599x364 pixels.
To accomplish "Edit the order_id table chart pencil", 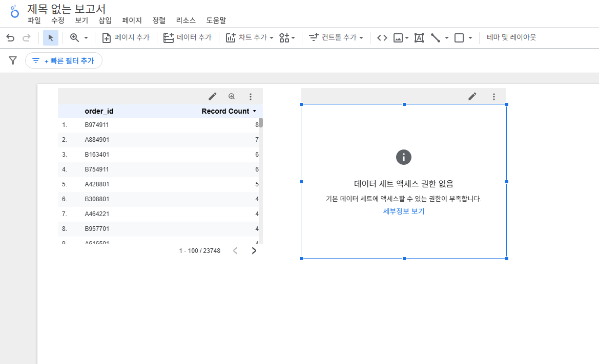I will tap(213, 96).
